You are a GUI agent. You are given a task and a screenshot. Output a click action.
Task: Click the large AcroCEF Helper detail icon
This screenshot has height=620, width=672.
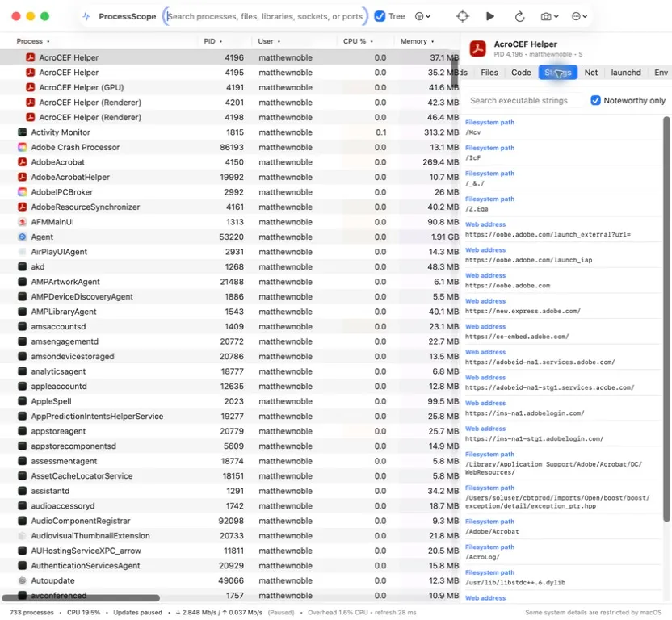(477, 48)
